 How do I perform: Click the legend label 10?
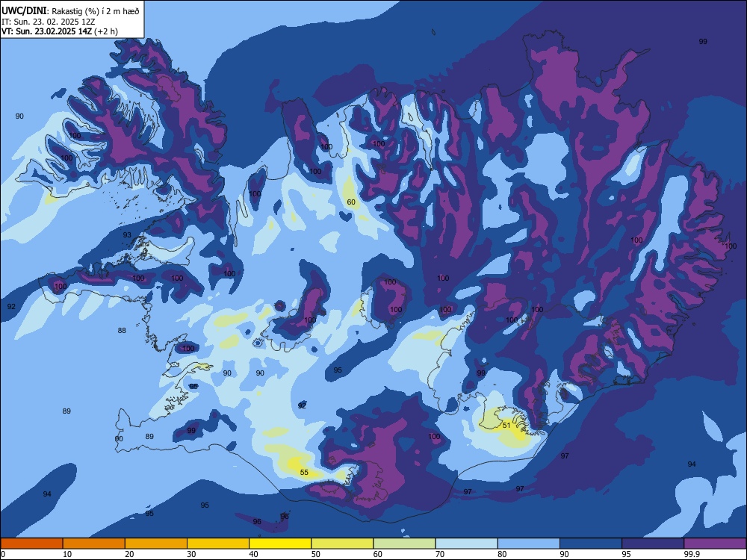67,554
